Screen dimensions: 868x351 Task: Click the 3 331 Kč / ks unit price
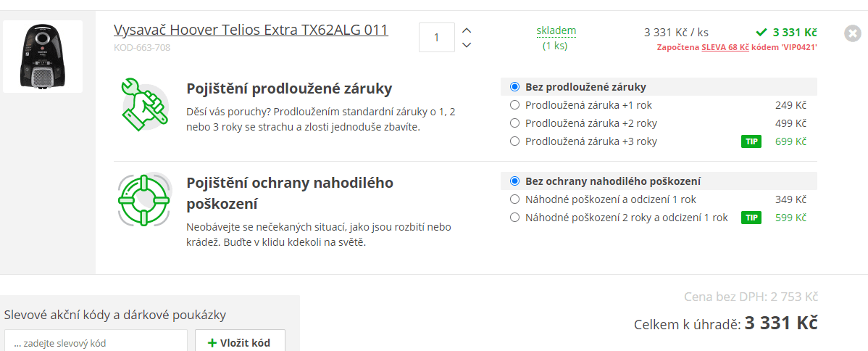coord(676,32)
